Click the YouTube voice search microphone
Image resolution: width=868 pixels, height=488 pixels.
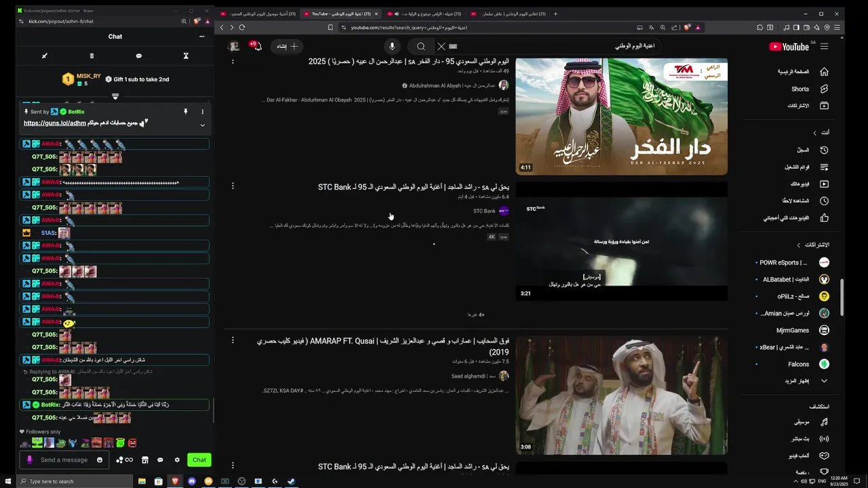(x=392, y=46)
